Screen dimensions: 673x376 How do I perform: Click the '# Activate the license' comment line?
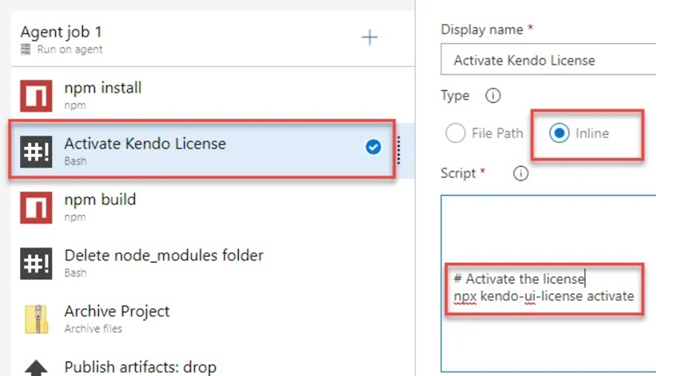(x=519, y=279)
